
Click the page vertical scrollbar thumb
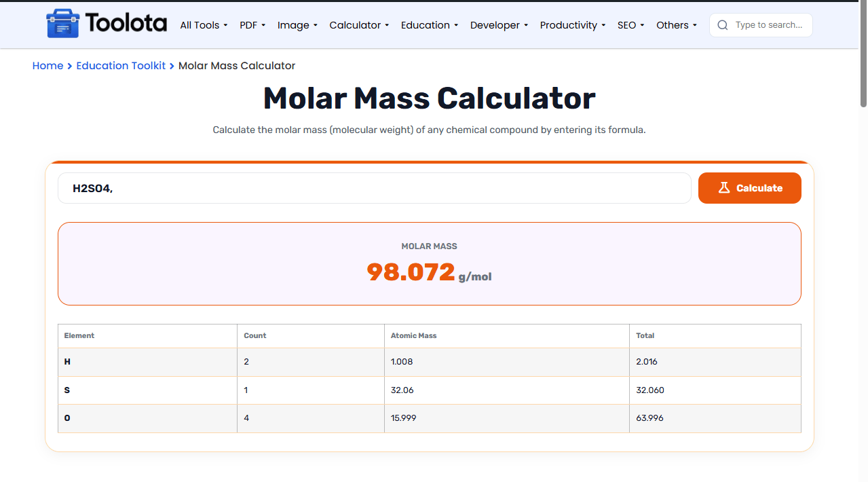pyautogui.click(x=863, y=54)
